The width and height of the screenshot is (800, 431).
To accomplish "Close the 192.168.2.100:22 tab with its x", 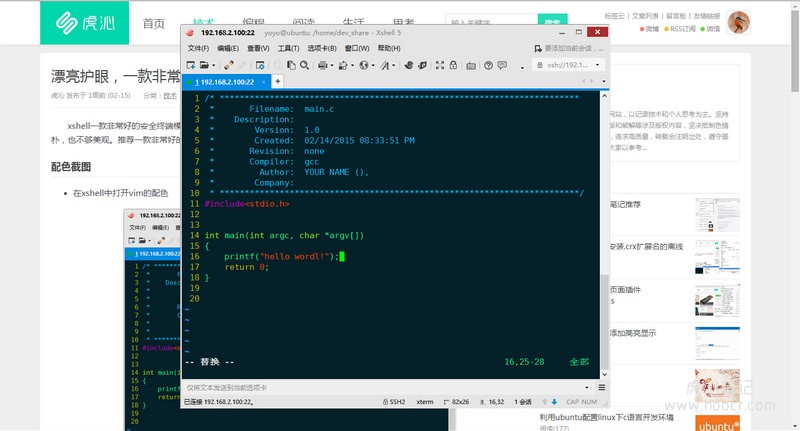I will click(263, 82).
